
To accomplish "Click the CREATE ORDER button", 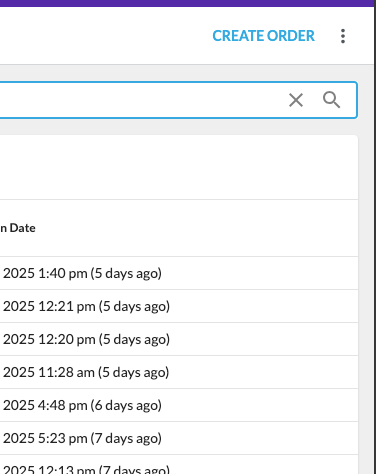I will [x=263, y=36].
